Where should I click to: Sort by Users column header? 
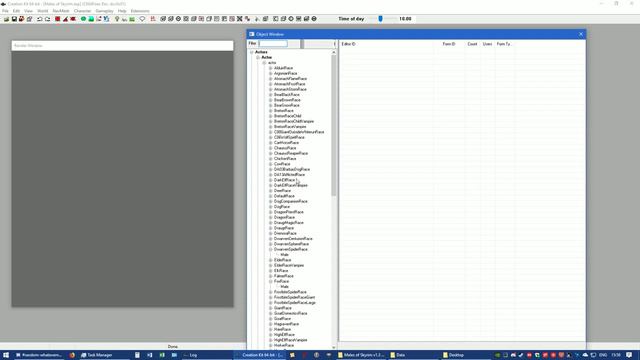point(487,44)
